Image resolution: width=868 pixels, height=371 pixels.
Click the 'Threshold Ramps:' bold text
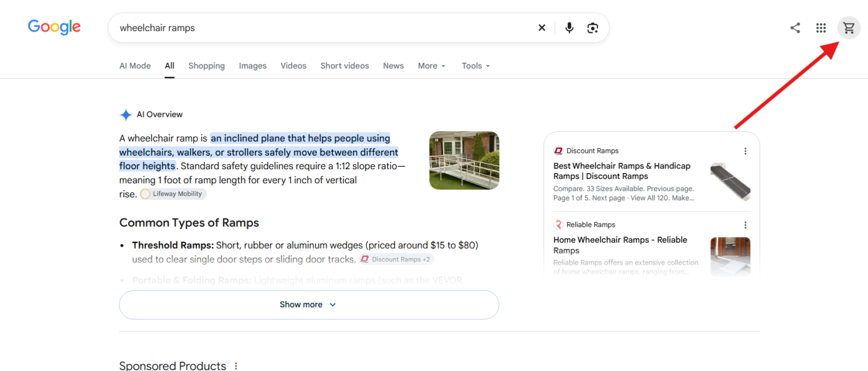[173, 245]
